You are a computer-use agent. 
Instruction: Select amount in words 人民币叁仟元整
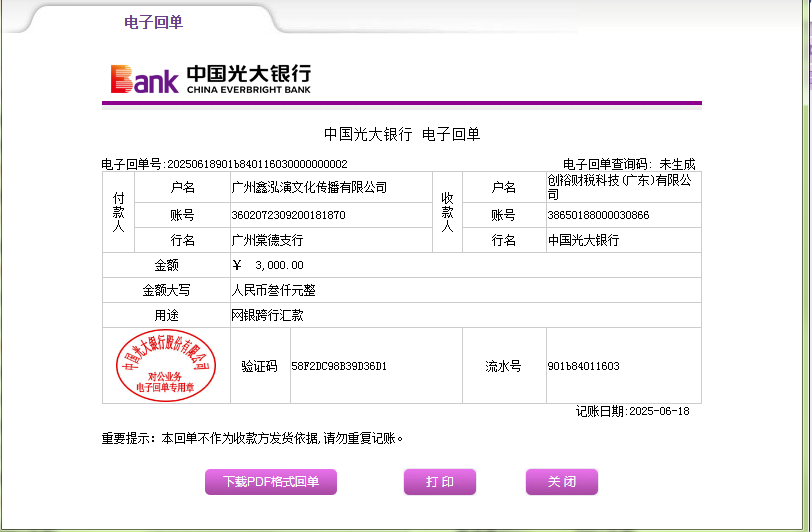coord(273,290)
